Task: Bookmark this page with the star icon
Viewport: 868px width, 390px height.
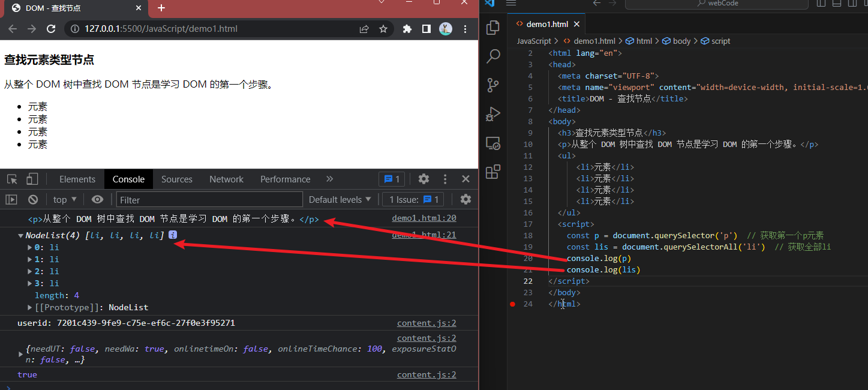Action: (383, 29)
